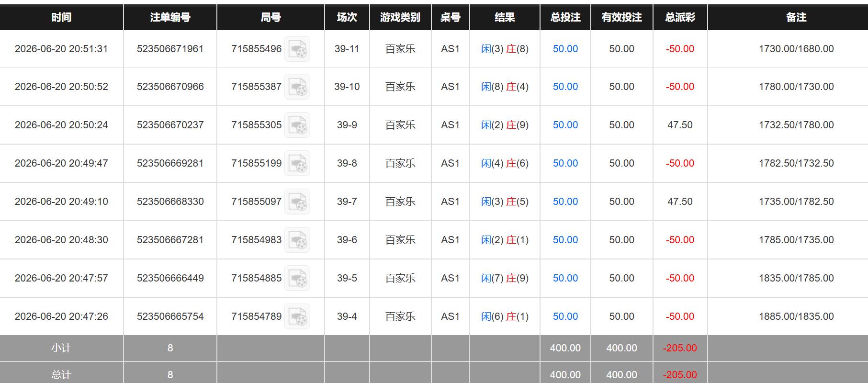Click remark 1730.00/1680.00
Image resolution: width=868 pixels, height=383 pixels.
796,49
